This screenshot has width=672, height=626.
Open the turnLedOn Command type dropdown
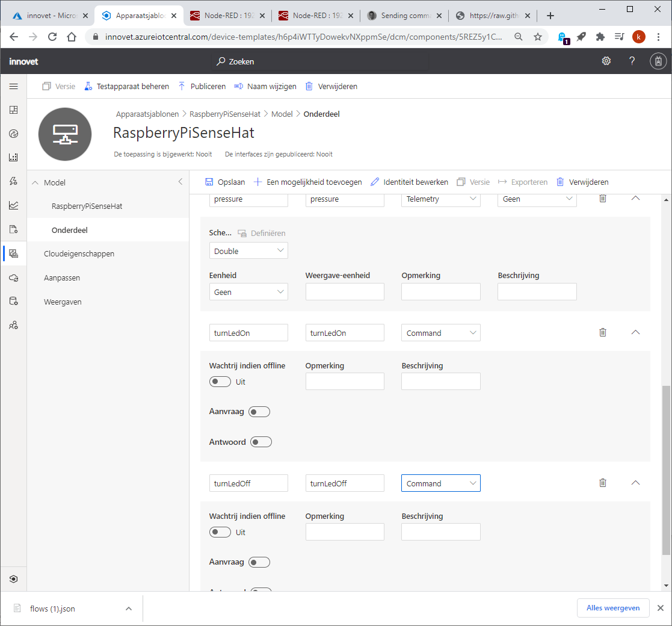[440, 333]
